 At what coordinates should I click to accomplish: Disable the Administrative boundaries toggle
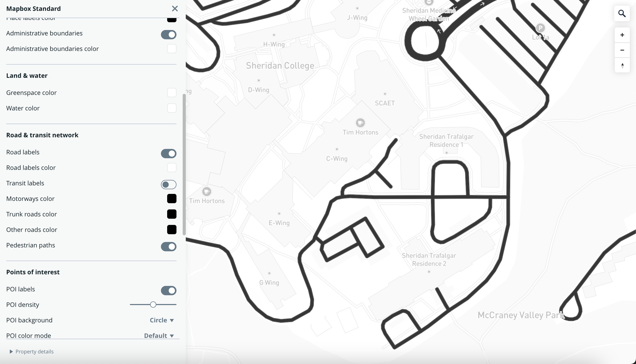tap(168, 35)
